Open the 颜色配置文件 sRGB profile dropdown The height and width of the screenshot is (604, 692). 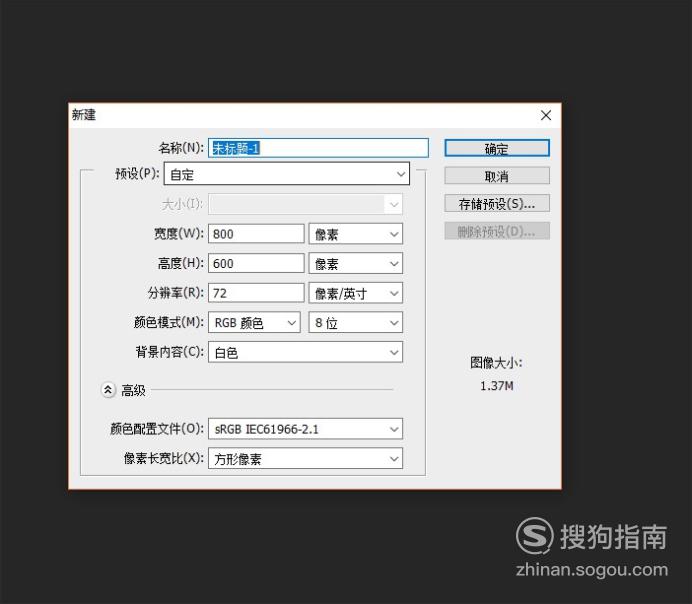pos(305,429)
